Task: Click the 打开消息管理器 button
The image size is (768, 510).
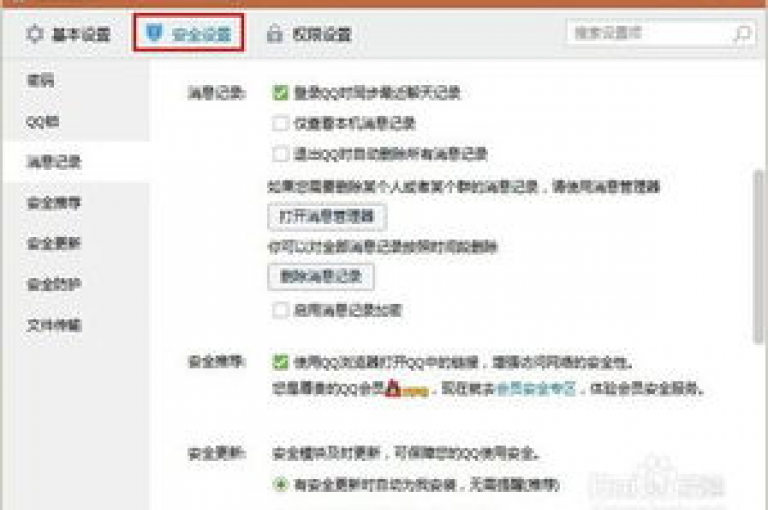Action: pyautogui.click(x=327, y=217)
